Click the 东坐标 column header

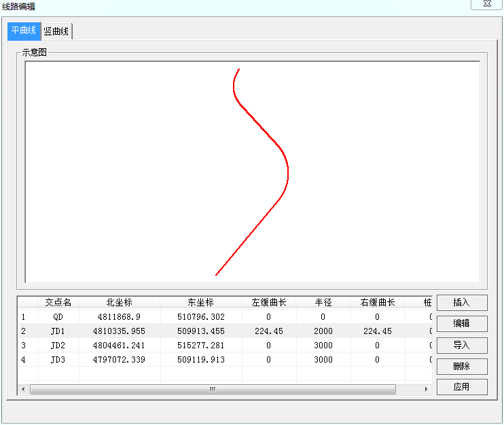tap(200, 302)
